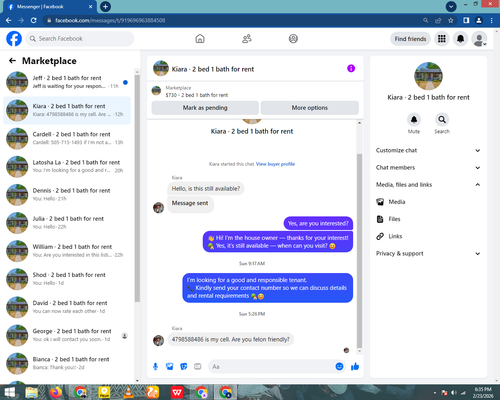
Task: Click the chat message scrollbar
Action: point(359,251)
